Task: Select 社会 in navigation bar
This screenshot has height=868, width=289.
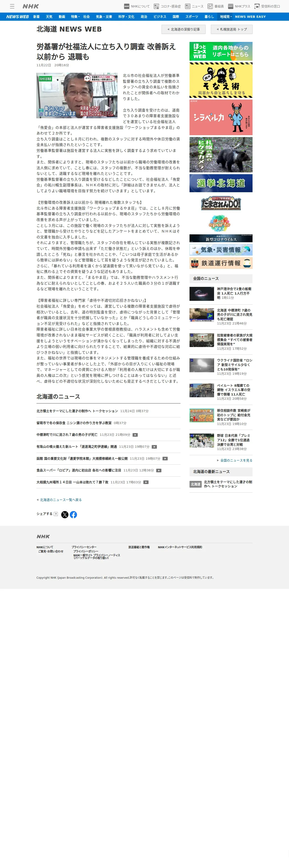Action: point(86,16)
